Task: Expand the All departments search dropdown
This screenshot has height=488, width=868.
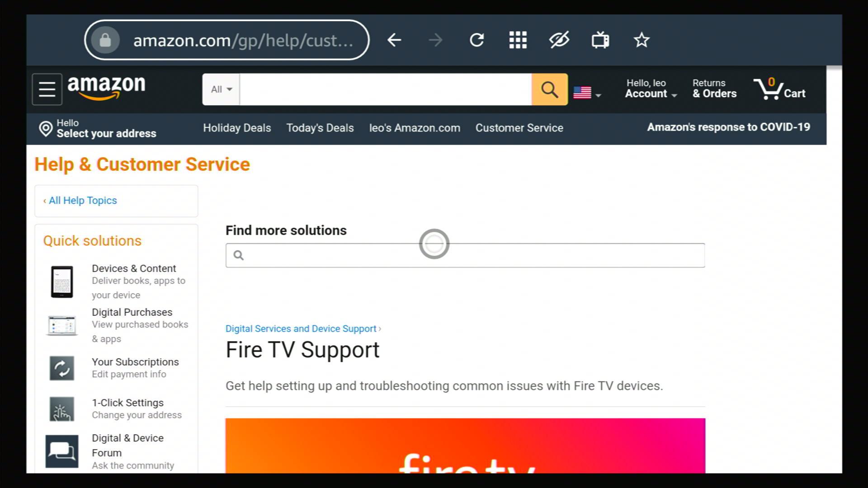Action: [x=221, y=89]
